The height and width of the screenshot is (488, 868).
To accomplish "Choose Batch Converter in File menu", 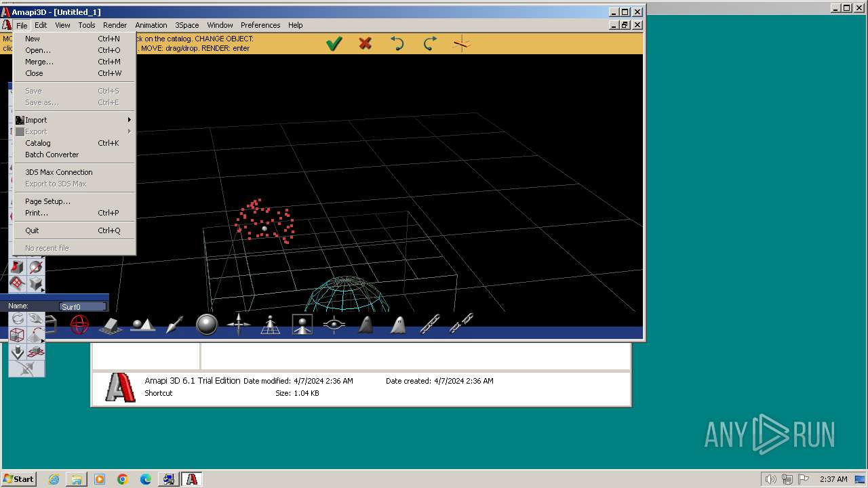I will [75, 155].
